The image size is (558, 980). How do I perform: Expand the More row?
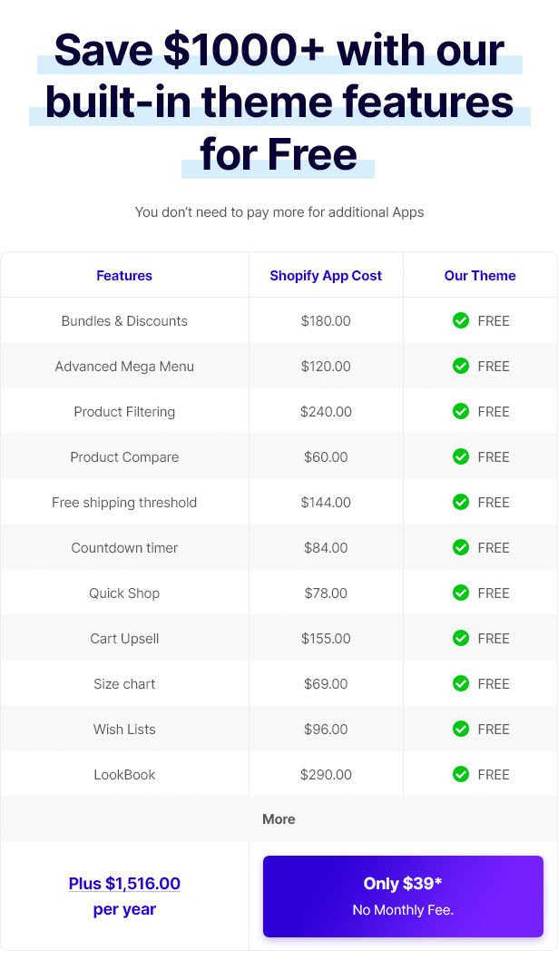(279, 819)
